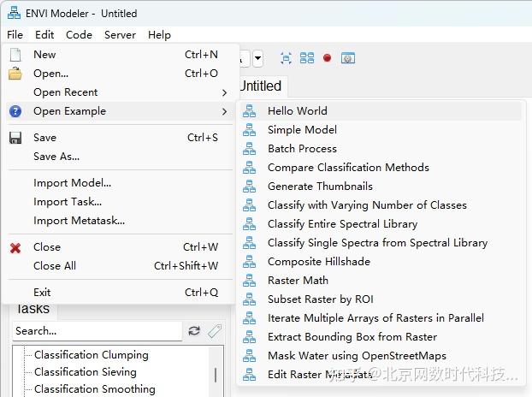Open the Composite Hillshade example
The width and height of the screenshot is (532, 397).
tap(318, 262)
